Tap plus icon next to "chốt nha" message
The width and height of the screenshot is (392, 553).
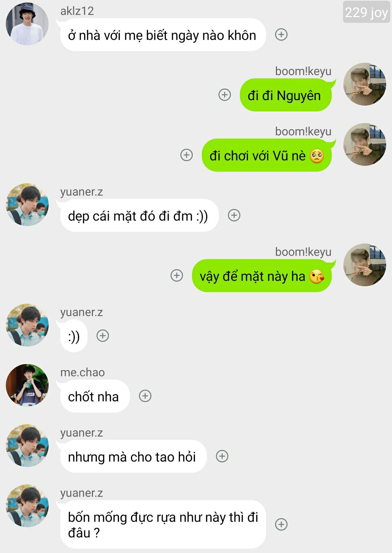[145, 396]
